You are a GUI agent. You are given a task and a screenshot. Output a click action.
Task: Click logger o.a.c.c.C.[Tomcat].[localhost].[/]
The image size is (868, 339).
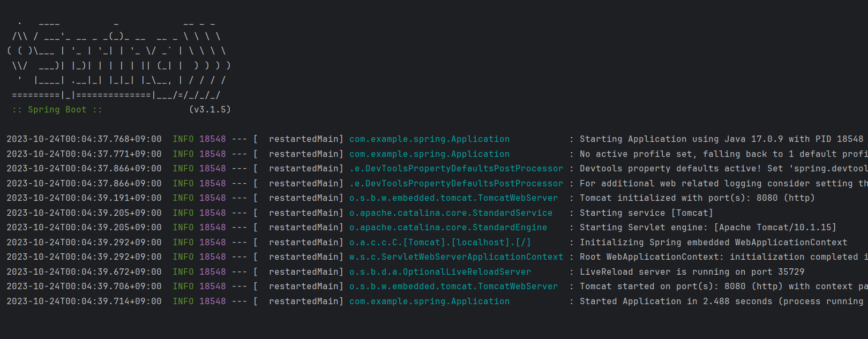click(x=440, y=243)
